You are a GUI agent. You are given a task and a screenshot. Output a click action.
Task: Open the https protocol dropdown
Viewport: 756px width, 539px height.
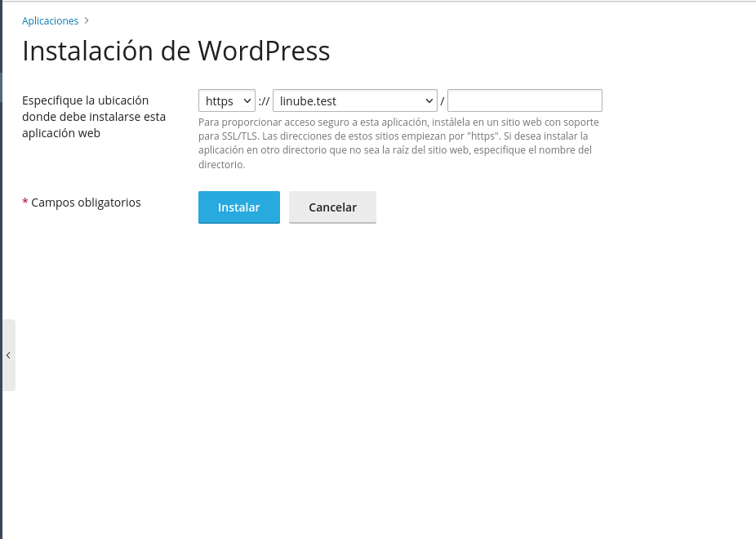227,100
